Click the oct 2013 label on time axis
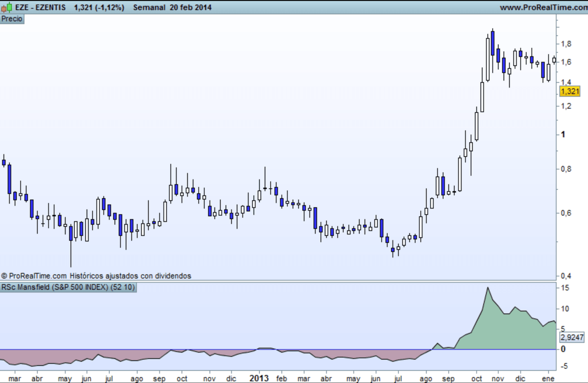The height and width of the screenshot is (383, 588). coord(477,379)
